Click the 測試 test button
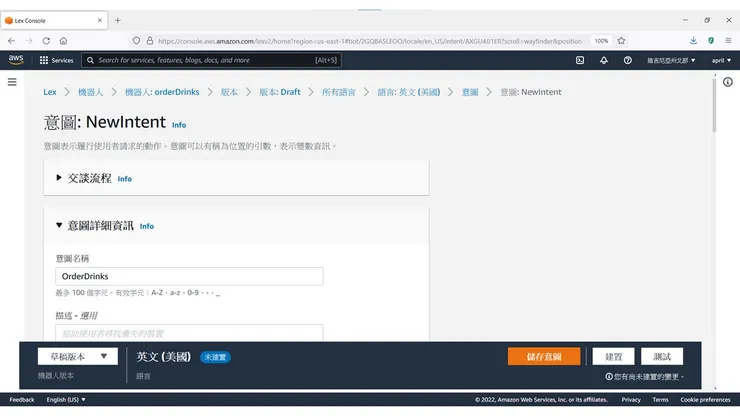740x416 pixels. pos(662,357)
